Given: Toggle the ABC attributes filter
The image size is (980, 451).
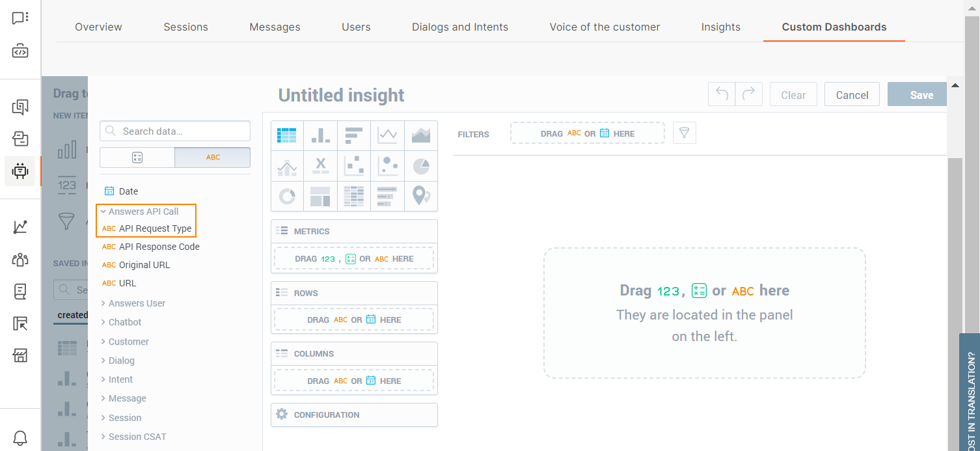Looking at the screenshot, I should tap(213, 157).
